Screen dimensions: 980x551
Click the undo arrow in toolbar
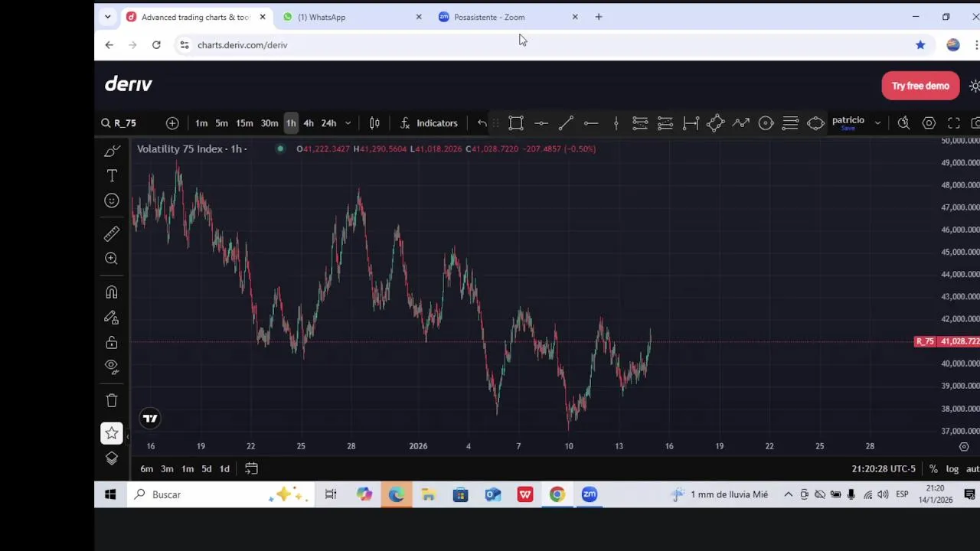click(x=482, y=123)
